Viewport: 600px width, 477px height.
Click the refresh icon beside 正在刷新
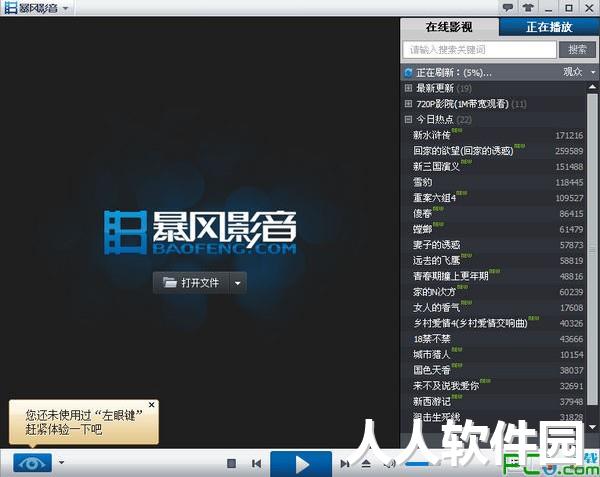pyautogui.click(x=408, y=72)
